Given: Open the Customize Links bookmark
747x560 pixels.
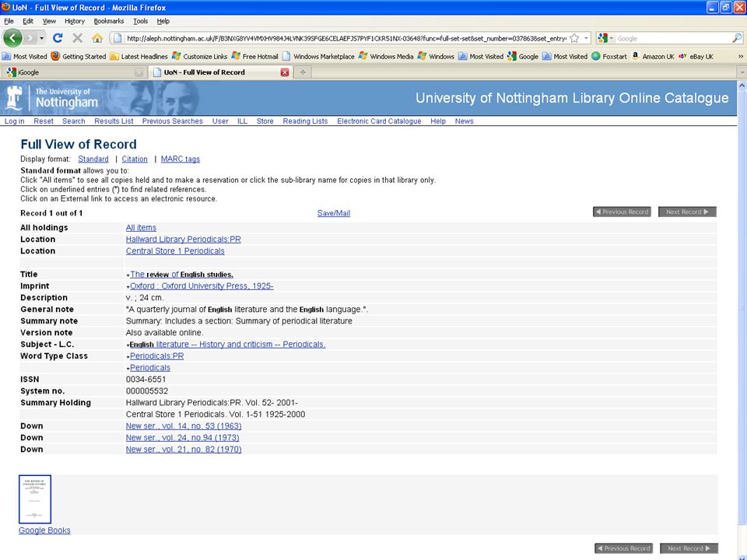Looking at the screenshot, I should (200, 56).
